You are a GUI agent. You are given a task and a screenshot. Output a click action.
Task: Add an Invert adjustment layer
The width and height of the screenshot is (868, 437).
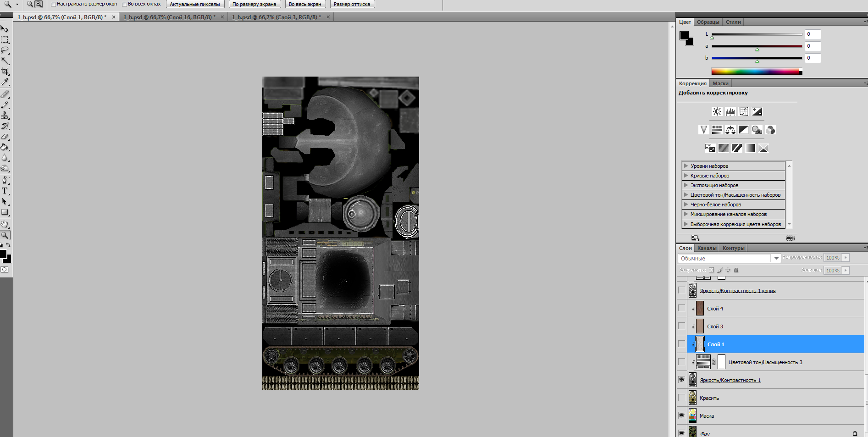point(710,148)
